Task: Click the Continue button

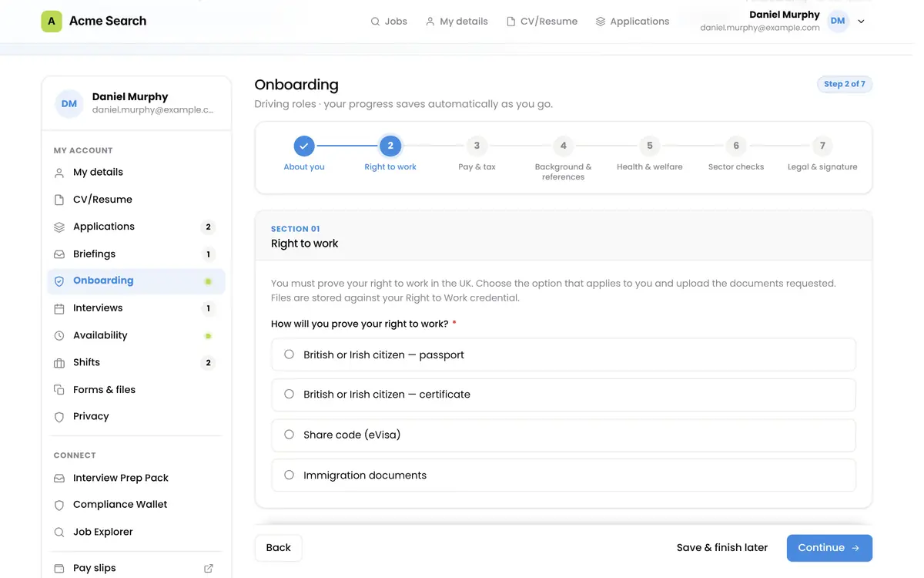Action: [829, 548]
